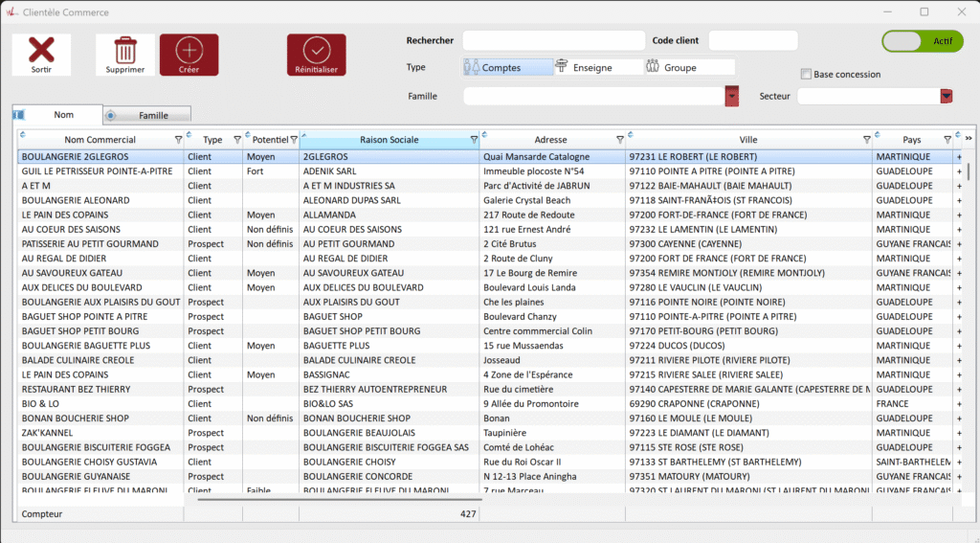Click the Adresse column filter funnel
Viewport: 980px width, 543px height.
(619, 140)
